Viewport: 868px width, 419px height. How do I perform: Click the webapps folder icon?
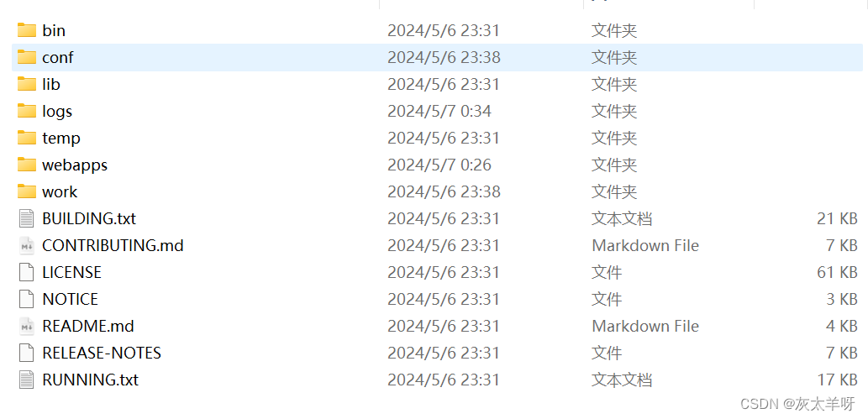pos(27,165)
